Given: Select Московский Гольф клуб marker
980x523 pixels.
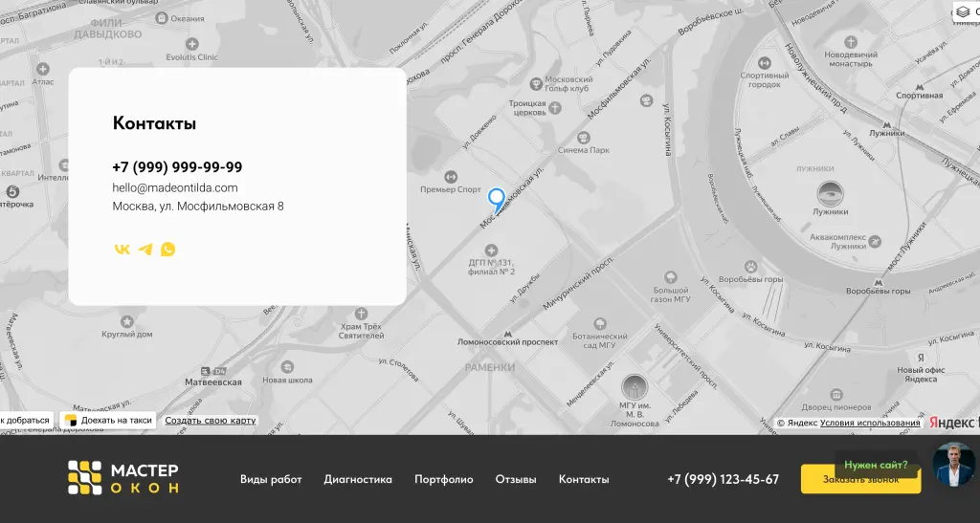Looking at the screenshot, I should [x=536, y=84].
